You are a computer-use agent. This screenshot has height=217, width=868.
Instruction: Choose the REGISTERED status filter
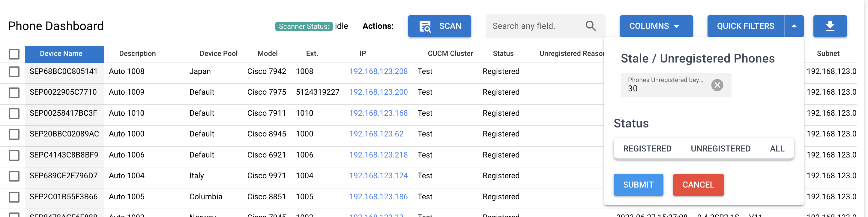click(x=647, y=148)
